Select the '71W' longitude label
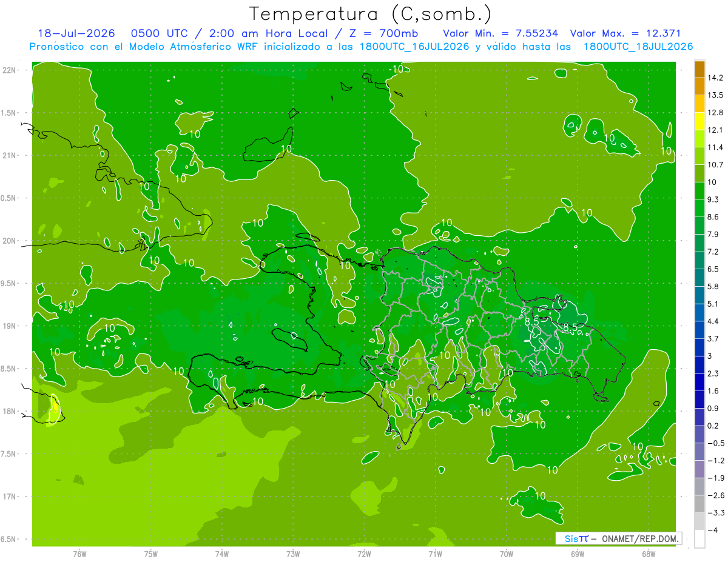 point(435,554)
